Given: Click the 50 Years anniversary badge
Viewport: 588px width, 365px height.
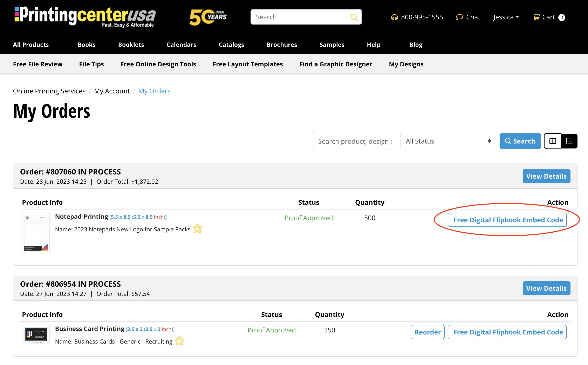Looking at the screenshot, I should [208, 17].
